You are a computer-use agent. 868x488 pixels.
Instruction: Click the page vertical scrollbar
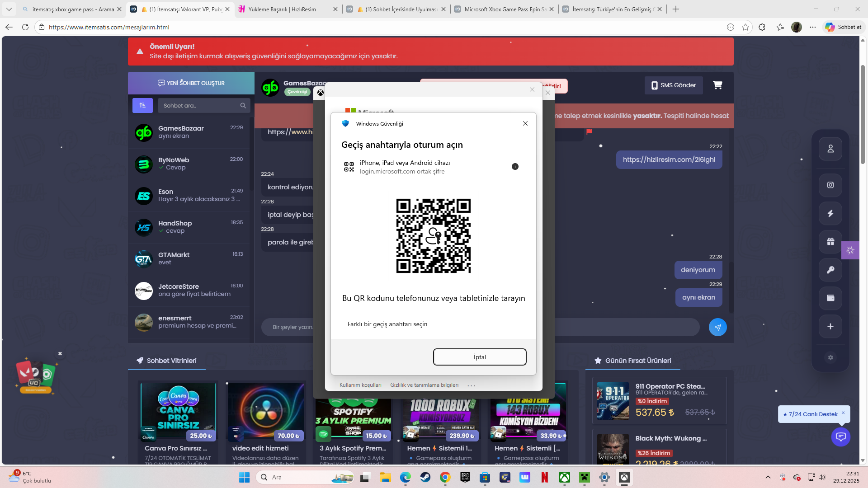pos(863,115)
